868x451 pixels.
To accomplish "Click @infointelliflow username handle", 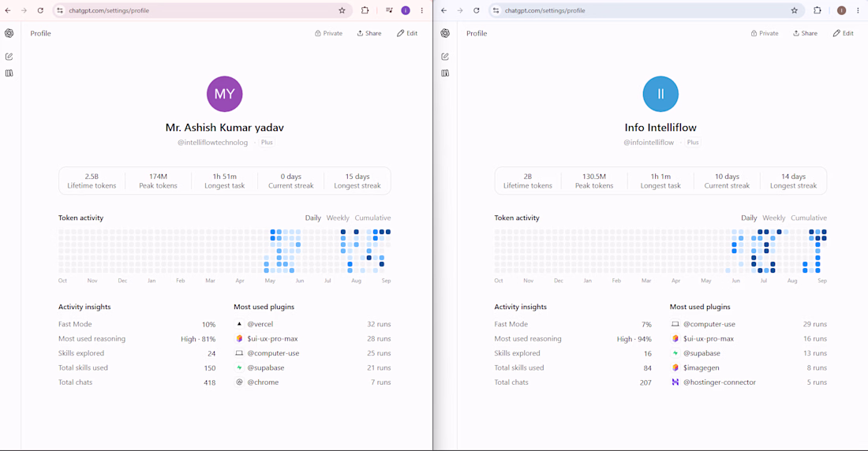I will coord(649,143).
